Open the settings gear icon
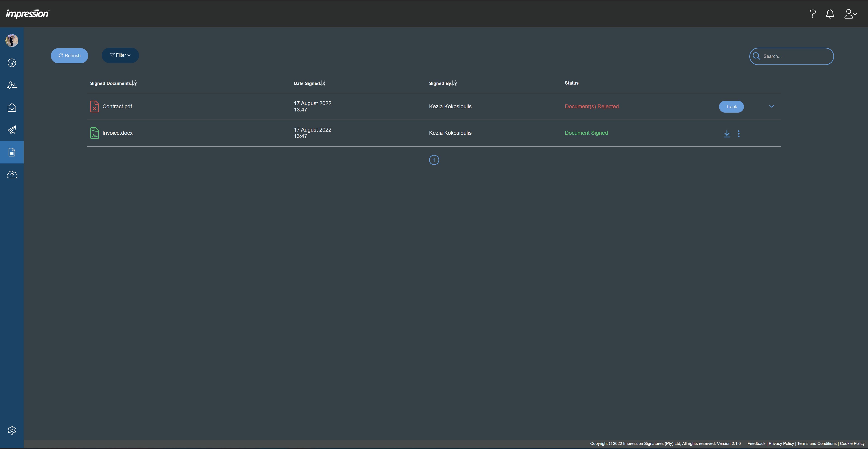The image size is (868, 449). pyautogui.click(x=12, y=430)
